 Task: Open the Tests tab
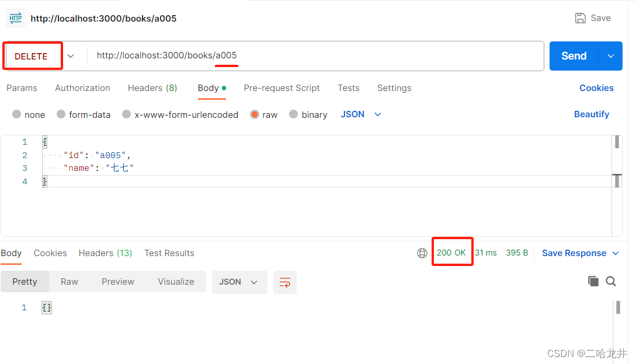(348, 87)
